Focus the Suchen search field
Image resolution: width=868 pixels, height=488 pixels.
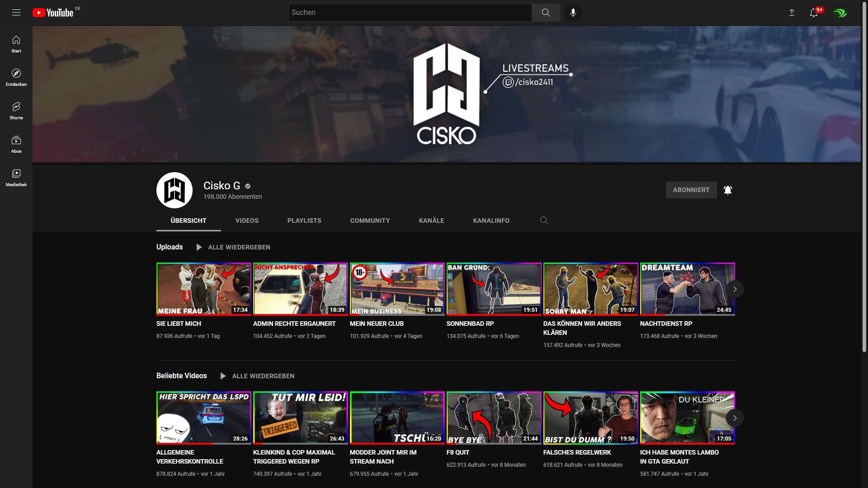(x=409, y=13)
